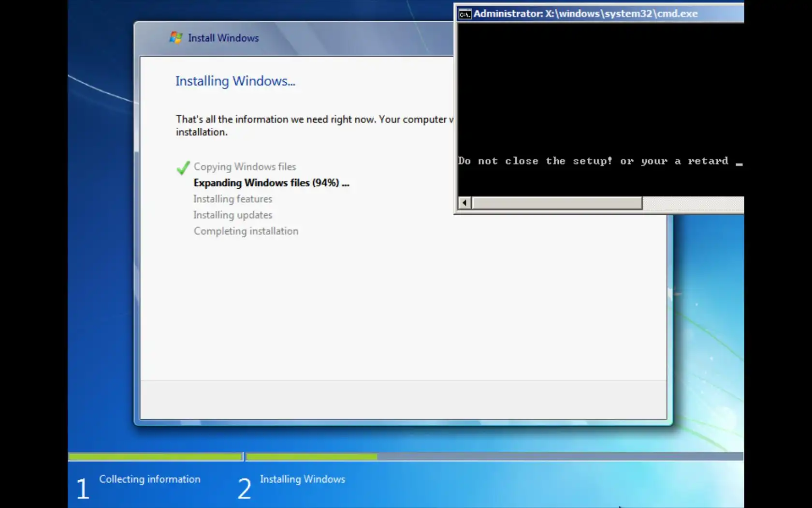Click the large number 1 stage indicator
Screen dimensions: 812x508
pos(83,489)
